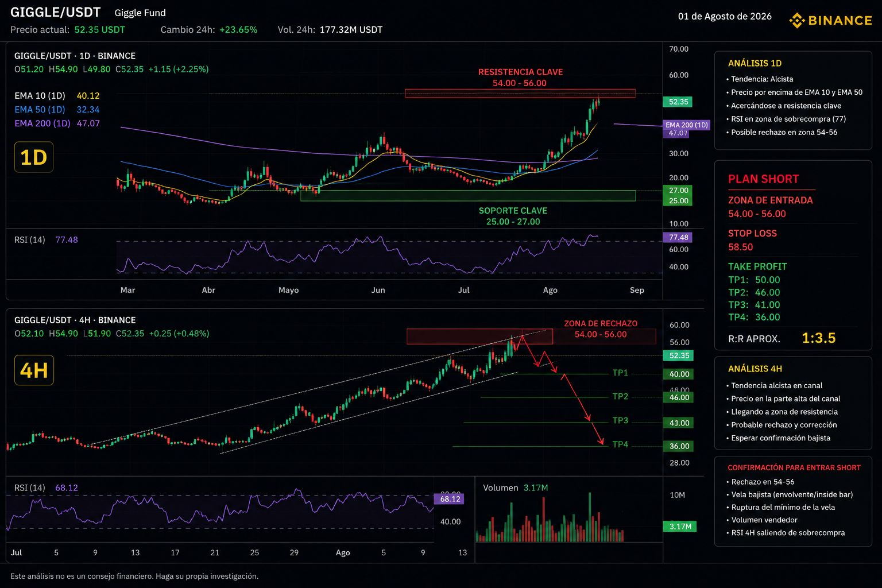Select the EMA 10 (1D) indicator legend
The width and height of the screenshot is (882, 588).
[x=57, y=96]
